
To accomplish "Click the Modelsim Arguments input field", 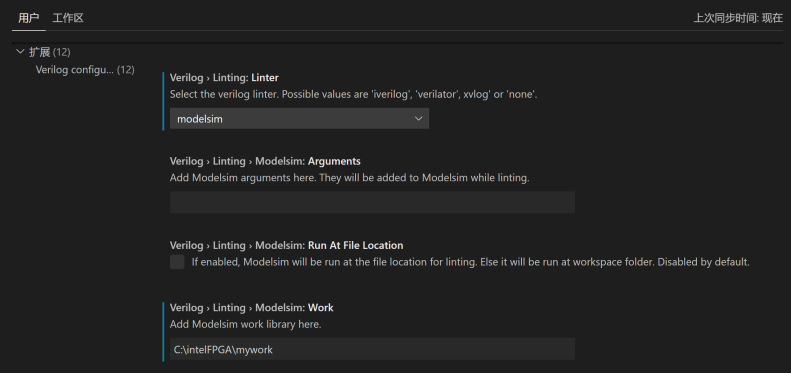I will (372, 202).
